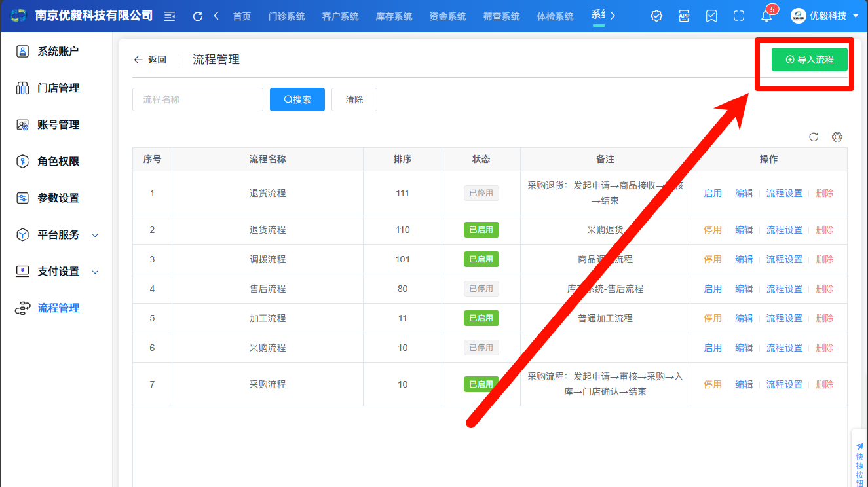
Task: Click the sidebar collapse menu icon
Action: tap(170, 16)
